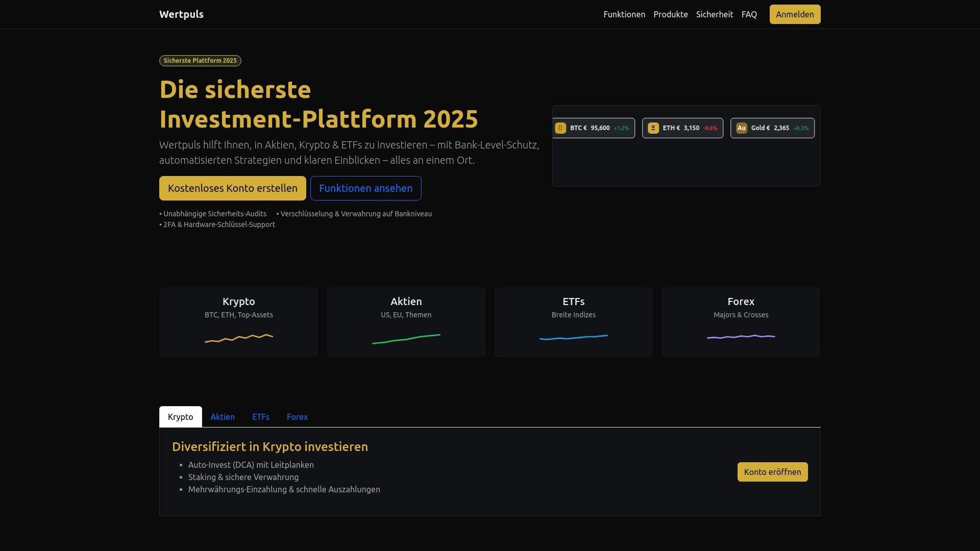
Task: Click the ETFs blue sparkline chart
Action: [574, 337]
